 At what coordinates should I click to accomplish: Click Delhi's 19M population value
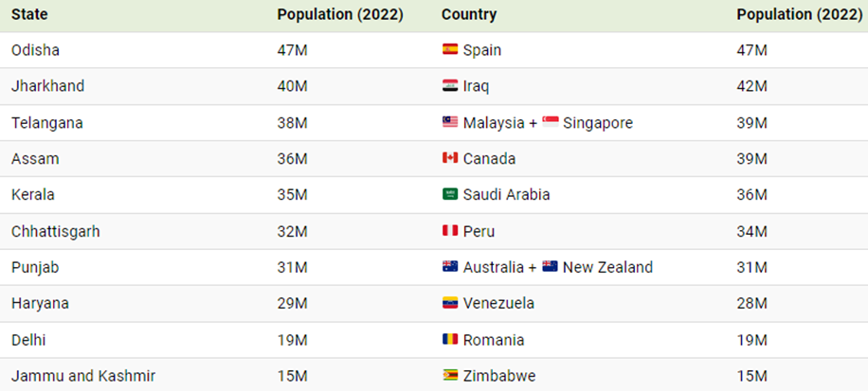[x=292, y=340]
